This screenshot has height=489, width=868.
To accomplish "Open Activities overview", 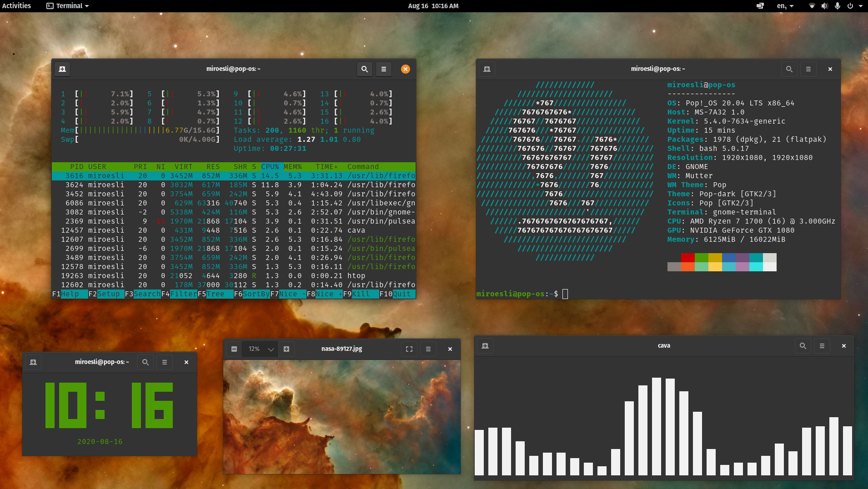I will tap(16, 6).
